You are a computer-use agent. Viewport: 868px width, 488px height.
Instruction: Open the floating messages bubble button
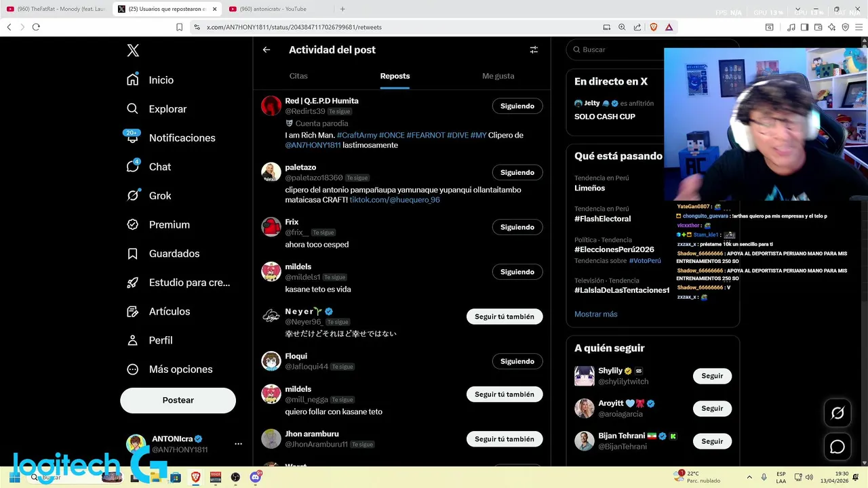click(x=837, y=447)
